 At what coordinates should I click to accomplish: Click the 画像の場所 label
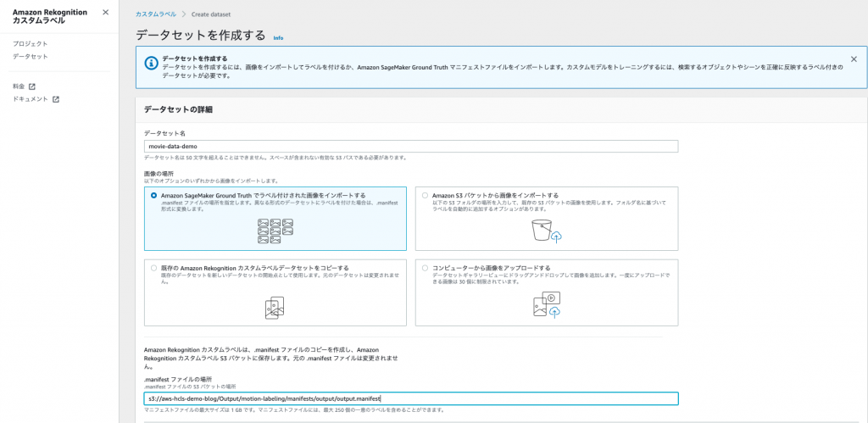(x=158, y=174)
